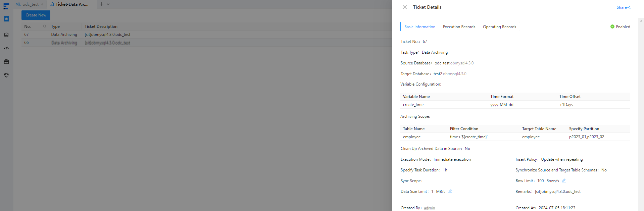Screen dimensions: 644x211
Task: Expand the new-tab options dropdown arrow
Action: pyautogui.click(x=108, y=4)
